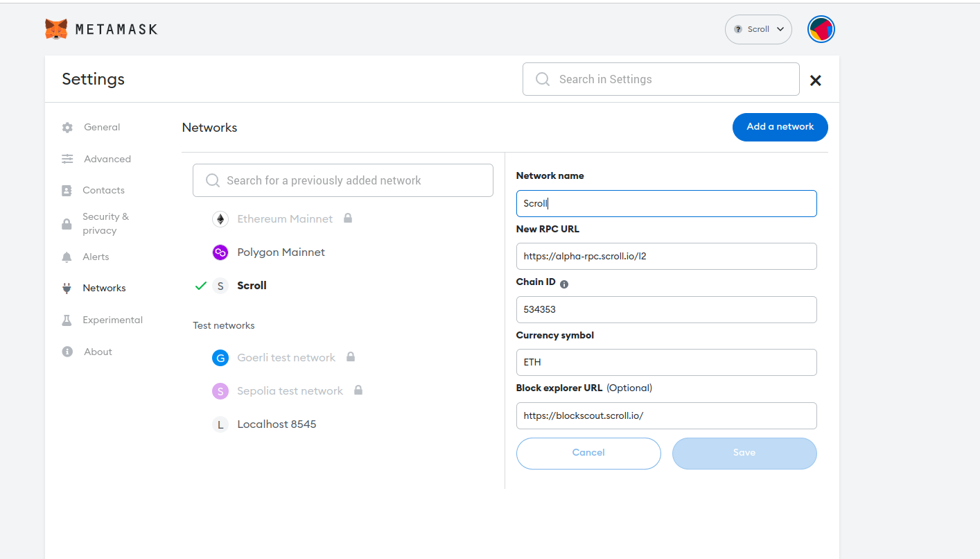This screenshot has width=980, height=559.
Task: Select Polygon Mainnet from network list
Action: [281, 252]
